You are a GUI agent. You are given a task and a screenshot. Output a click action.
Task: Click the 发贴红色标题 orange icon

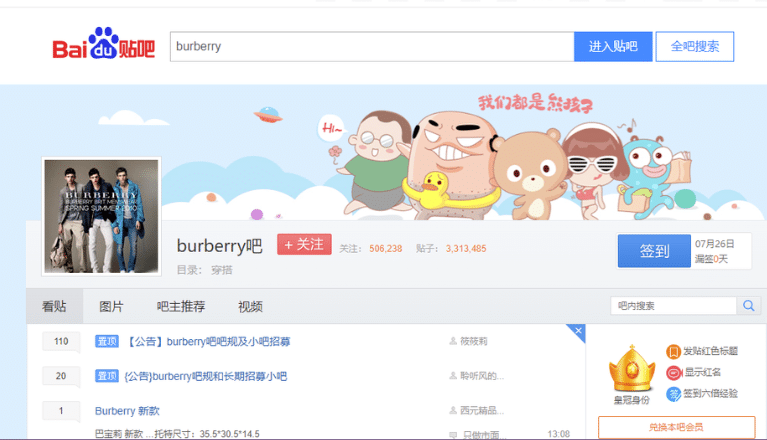pyautogui.click(x=673, y=351)
